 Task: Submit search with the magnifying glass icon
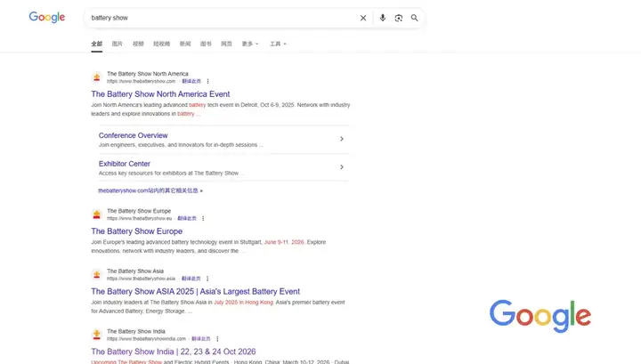click(415, 18)
